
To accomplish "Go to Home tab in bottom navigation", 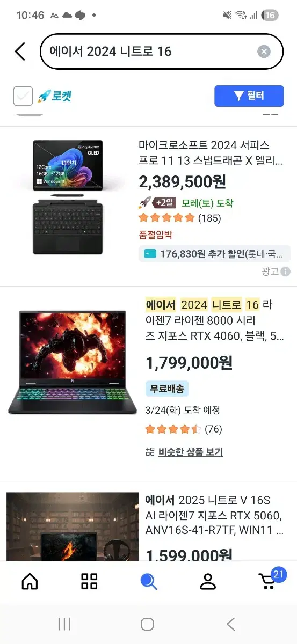I will [x=30, y=581].
